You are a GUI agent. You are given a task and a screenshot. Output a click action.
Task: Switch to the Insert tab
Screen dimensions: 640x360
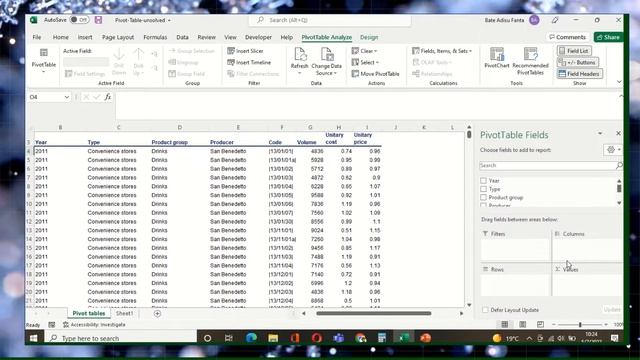[x=85, y=37]
